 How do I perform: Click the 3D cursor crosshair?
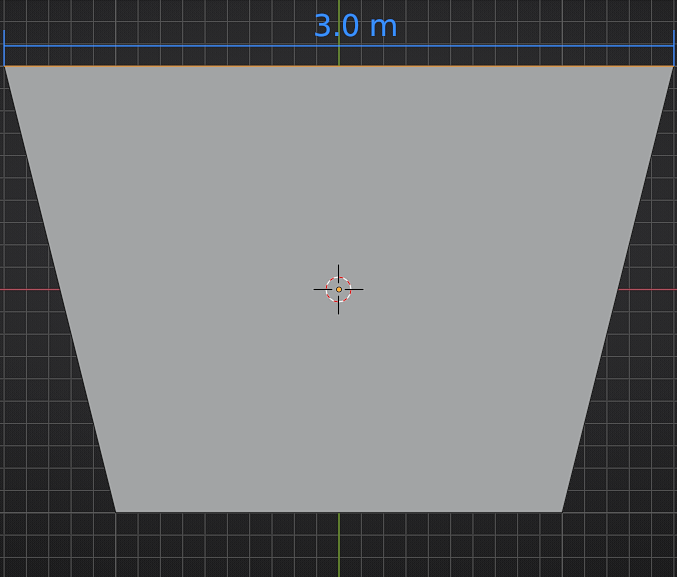click(338, 289)
